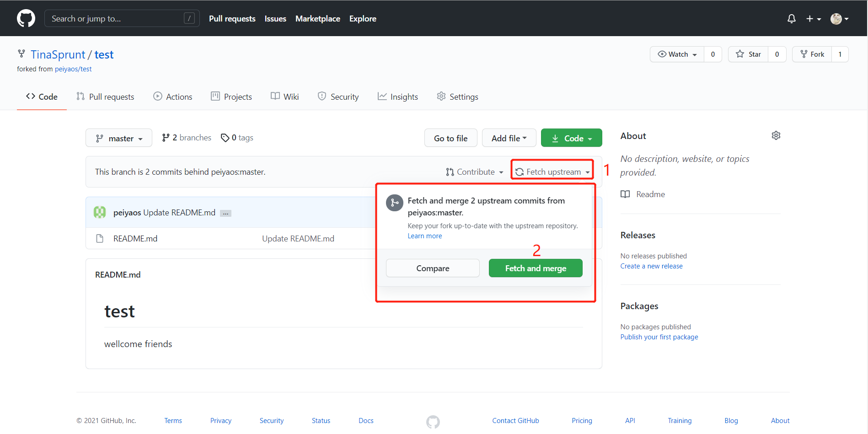Click the fork count 1
The width and height of the screenshot is (868, 434).
[x=840, y=54]
